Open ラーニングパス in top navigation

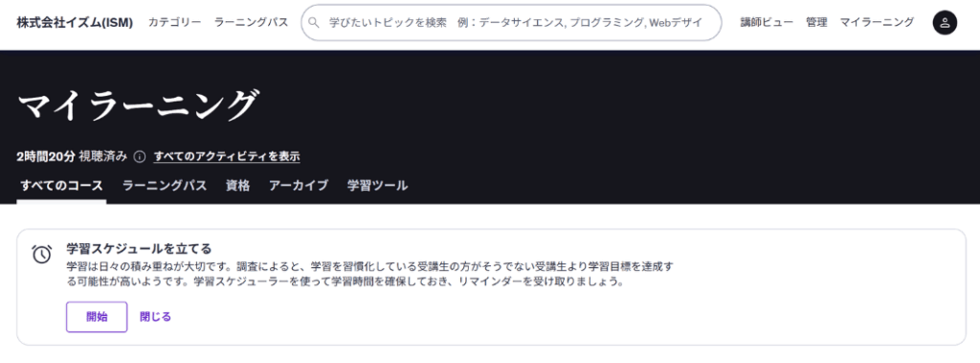[x=252, y=23]
